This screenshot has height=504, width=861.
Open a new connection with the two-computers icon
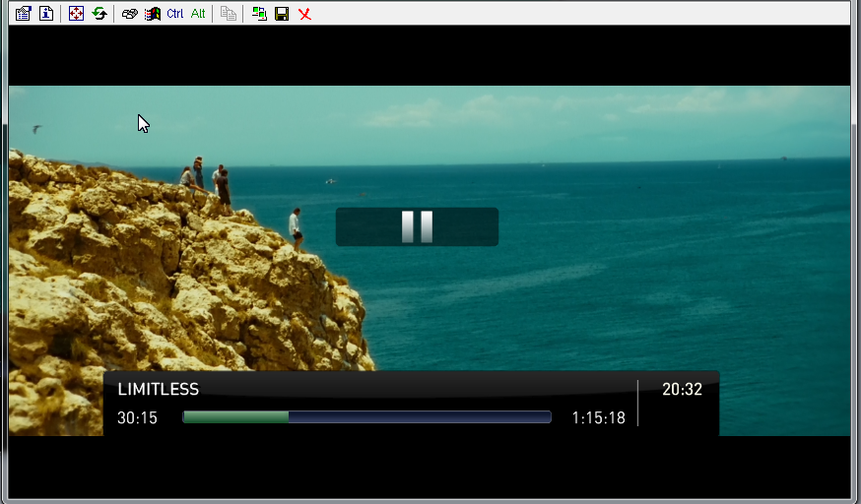(259, 13)
